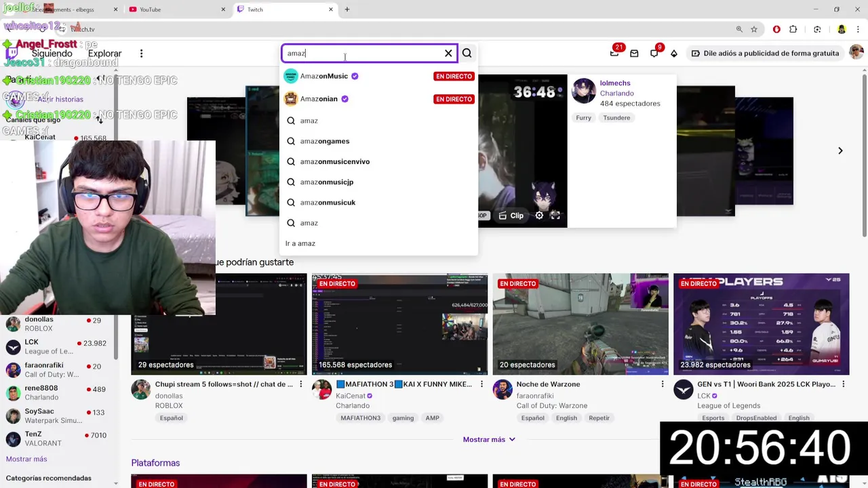The height and width of the screenshot is (488, 868).
Task: Choose the 'amazonmusicenvivo' search suggestion
Action: [x=378, y=161]
